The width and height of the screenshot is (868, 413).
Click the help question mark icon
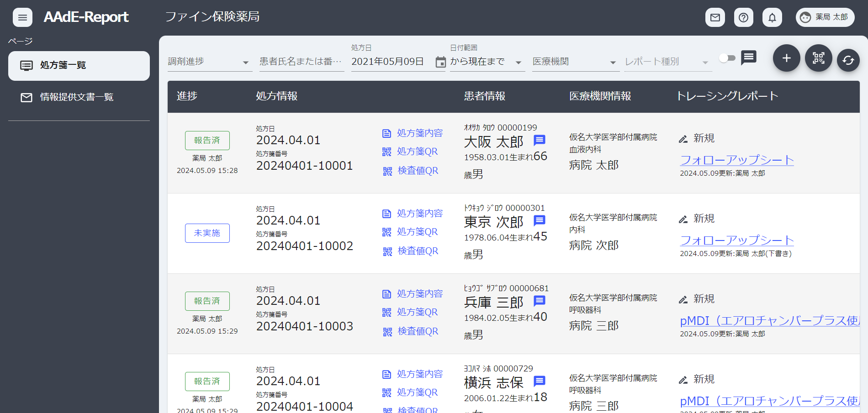click(x=743, y=17)
